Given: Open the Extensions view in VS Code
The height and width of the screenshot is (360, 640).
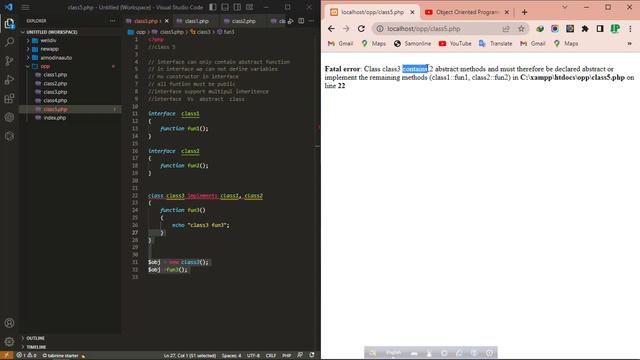Looking at the screenshot, I should tap(9, 98).
